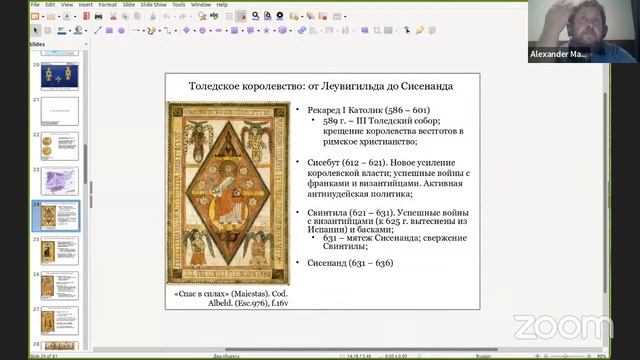
Task: Select the Block Arrows icon
Action: click(218, 30)
